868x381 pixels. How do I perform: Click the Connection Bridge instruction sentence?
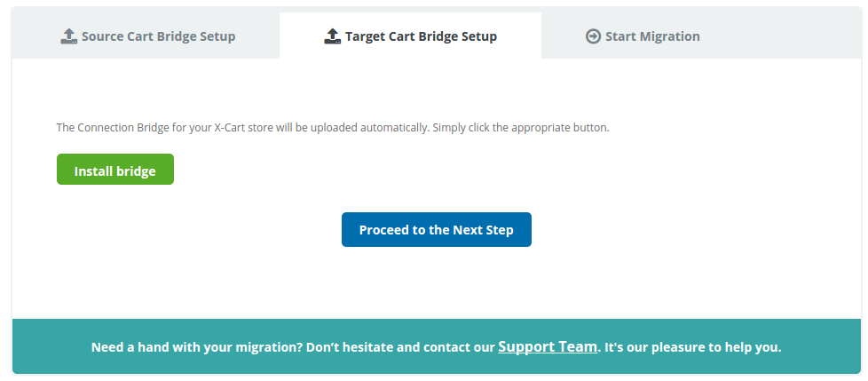click(333, 128)
